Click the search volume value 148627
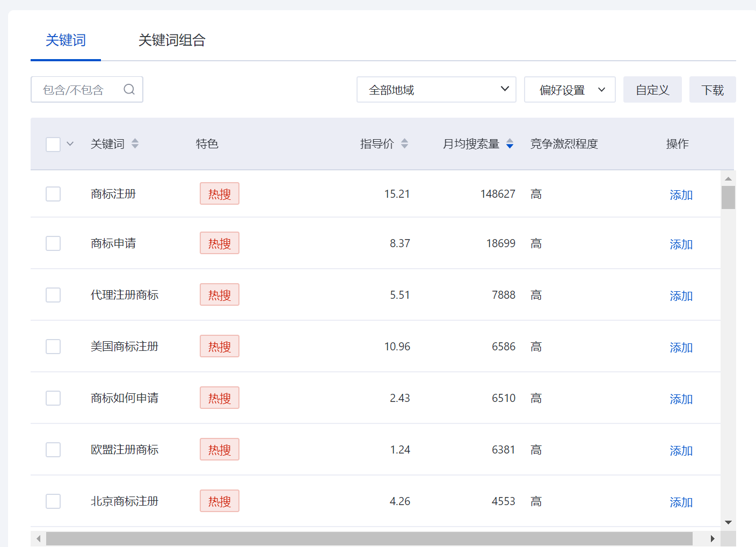This screenshot has height=547, width=756. click(x=498, y=194)
